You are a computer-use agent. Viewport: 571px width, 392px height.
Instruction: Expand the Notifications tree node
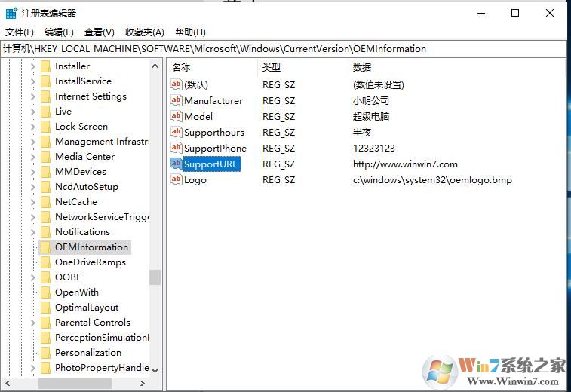[x=32, y=232]
